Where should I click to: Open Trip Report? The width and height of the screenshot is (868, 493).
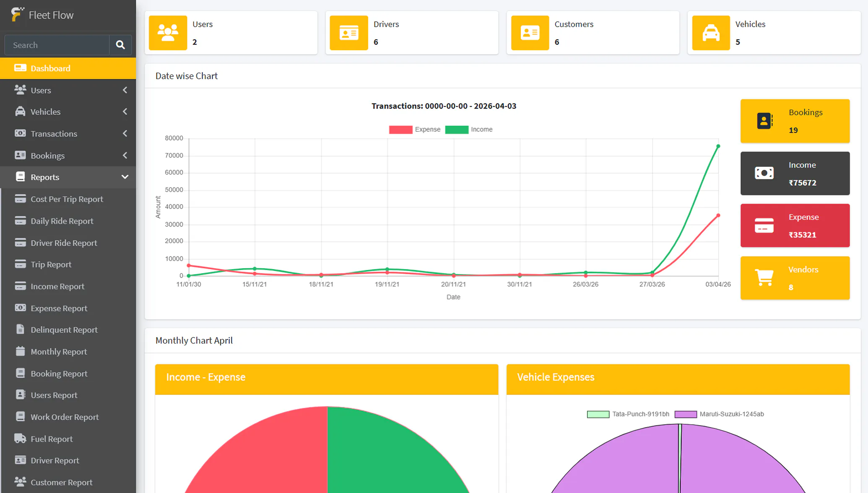tap(68, 265)
